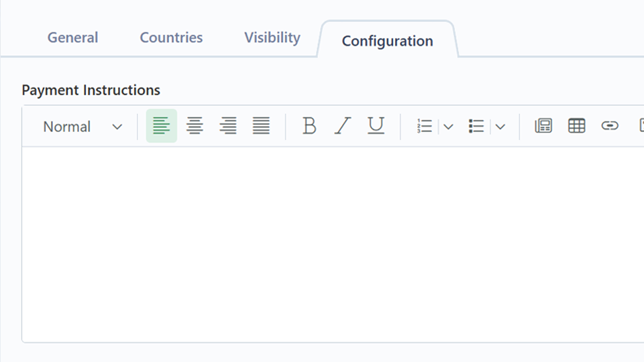Align text left in editor toolbar

coord(161,126)
